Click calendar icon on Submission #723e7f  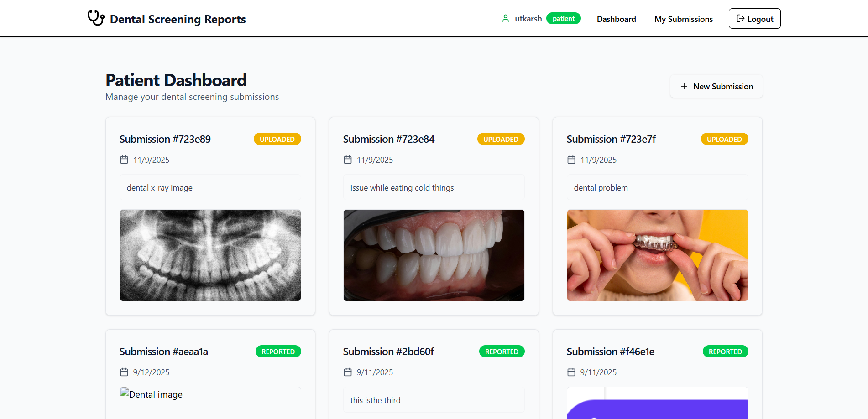[571, 160]
